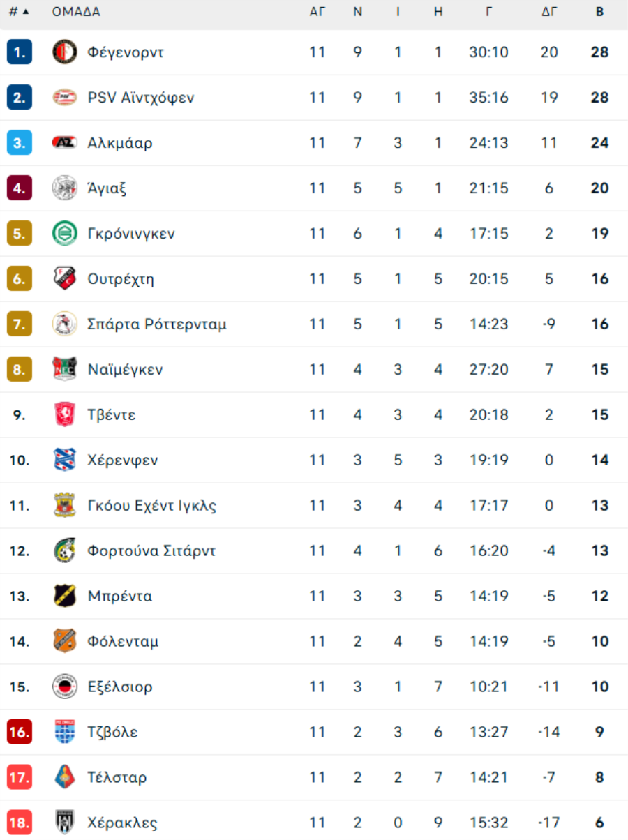Click the Utrecht team crest icon
This screenshot has width=628, height=840.
pos(65,279)
